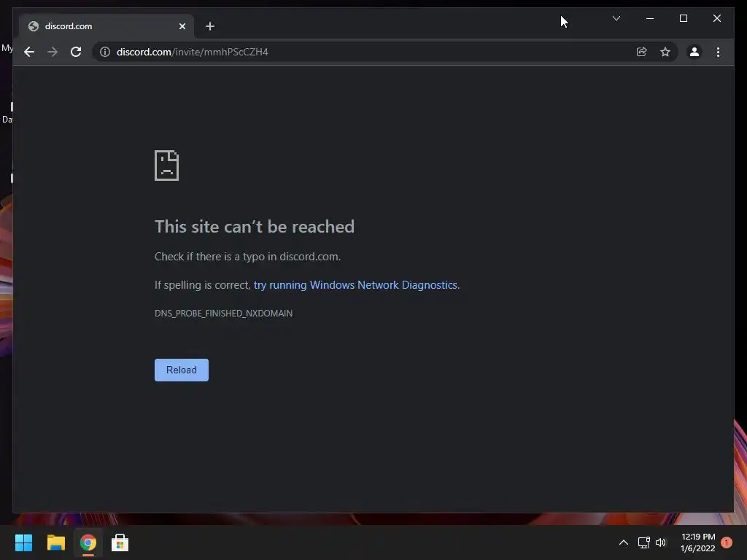Click the 'This site can't be reached' heading
This screenshot has width=747, height=560.
tap(255, 227)
